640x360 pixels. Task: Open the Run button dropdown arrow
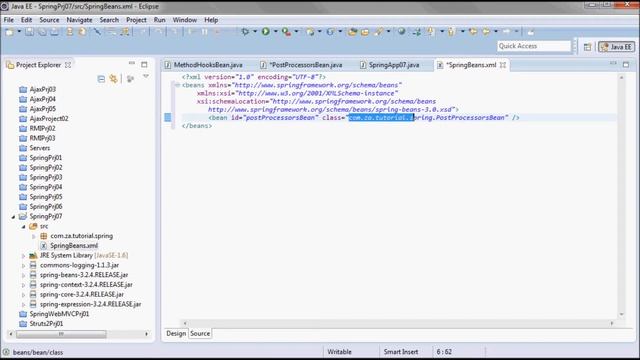(276, 31)
